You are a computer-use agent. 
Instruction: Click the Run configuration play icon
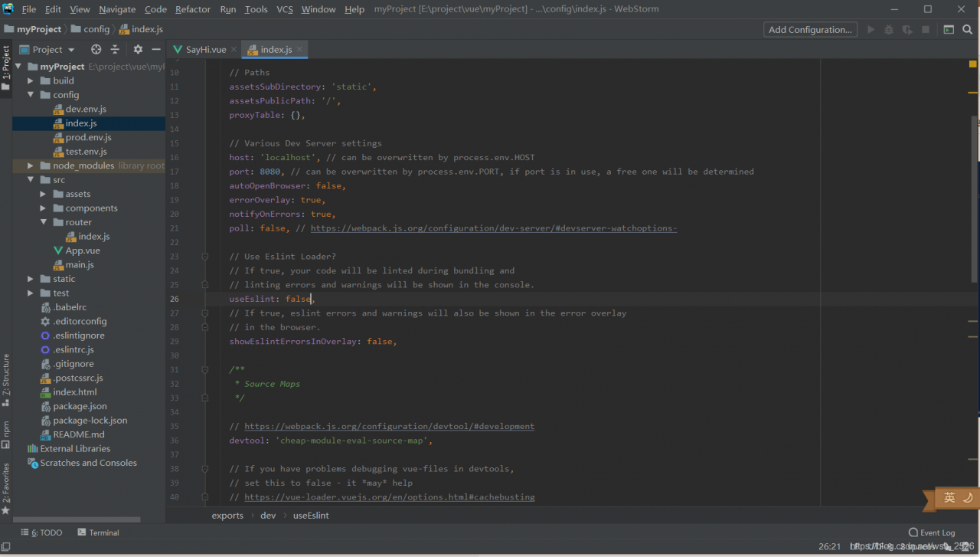(x=871, y=29)
